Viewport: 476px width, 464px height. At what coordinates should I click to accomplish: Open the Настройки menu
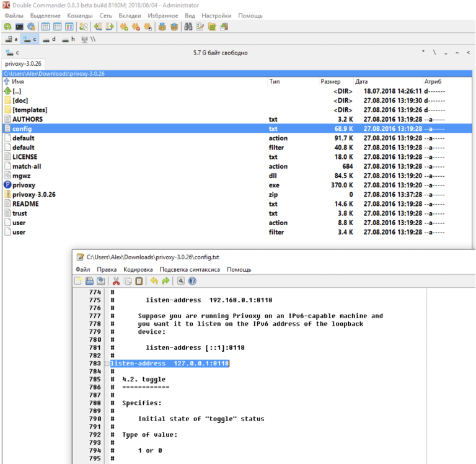coord(216,16)
